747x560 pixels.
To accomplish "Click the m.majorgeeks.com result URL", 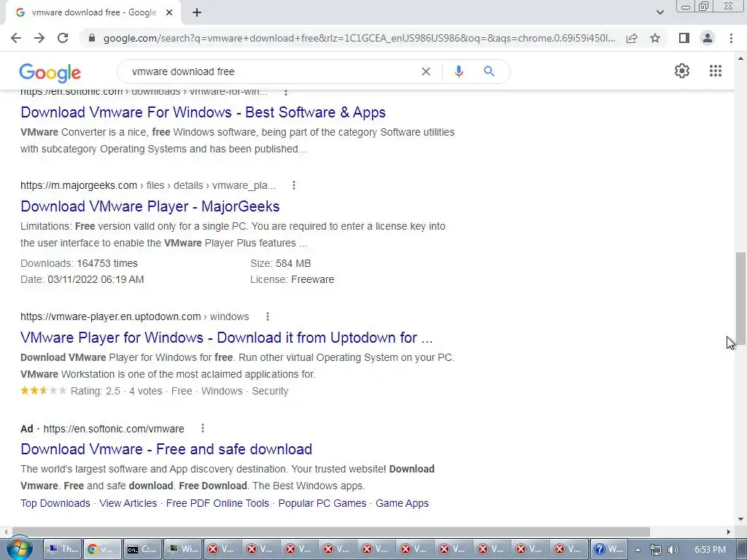I will coord(148,185).
